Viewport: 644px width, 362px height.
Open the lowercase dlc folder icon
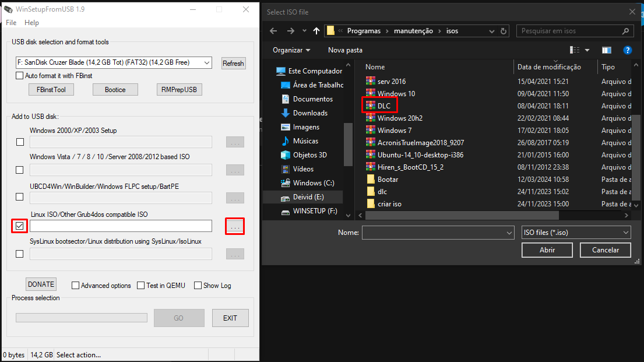click(x=371, y=192)
